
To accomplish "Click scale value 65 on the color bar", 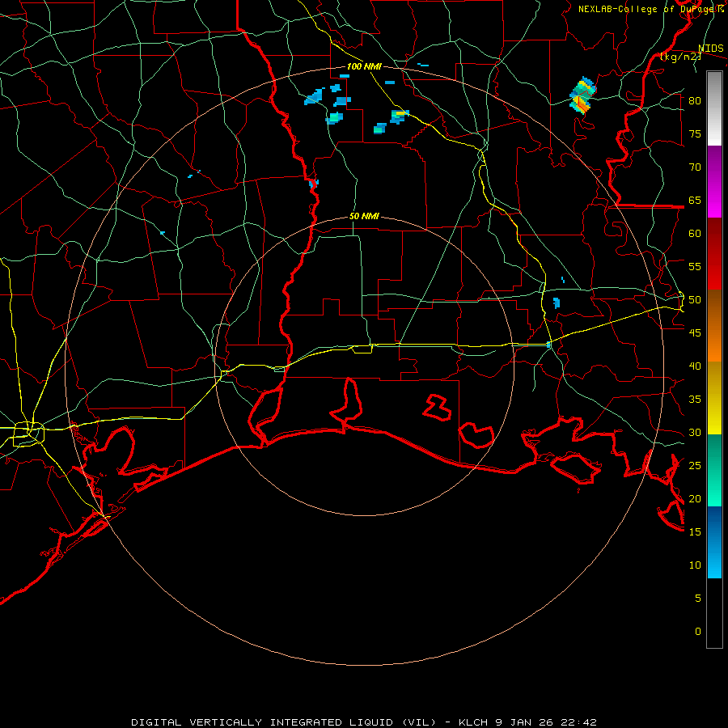I will coord(695,201).
